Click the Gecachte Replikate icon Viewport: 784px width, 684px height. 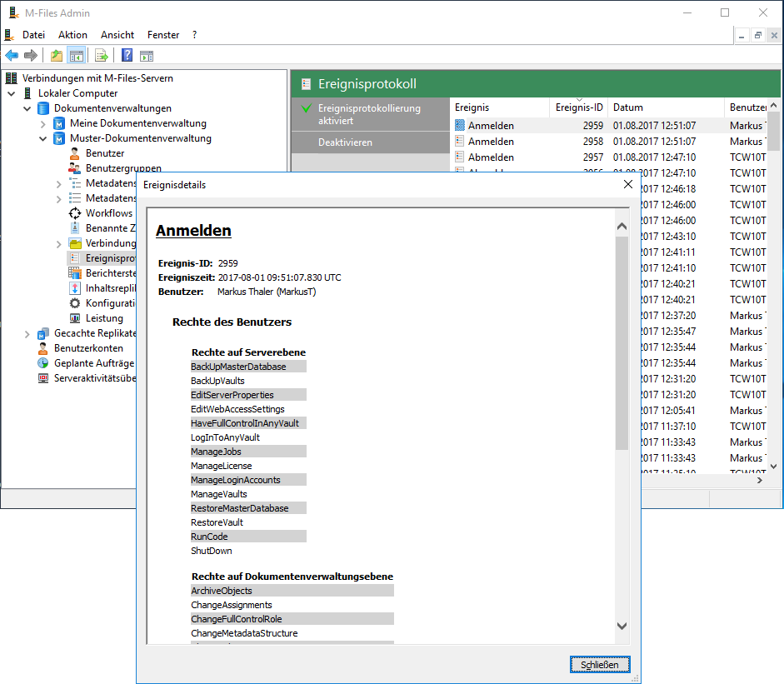tap(43, 333)
